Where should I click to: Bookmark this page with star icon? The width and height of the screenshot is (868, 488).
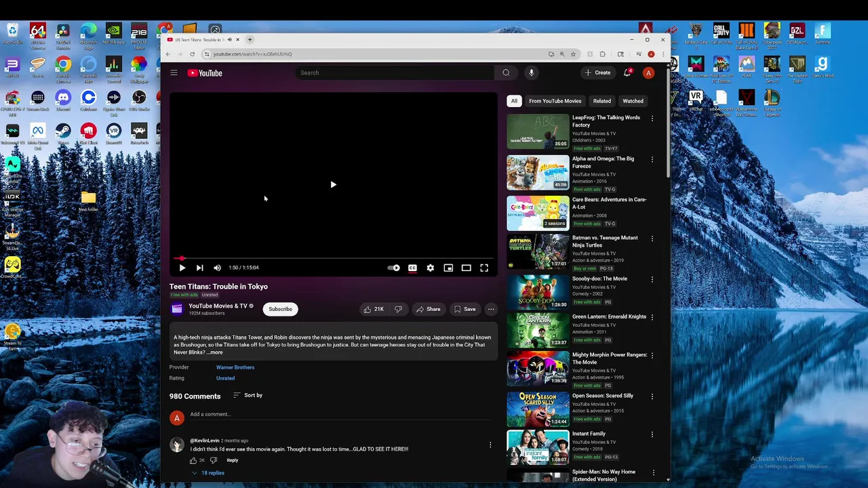click(573, 54)
